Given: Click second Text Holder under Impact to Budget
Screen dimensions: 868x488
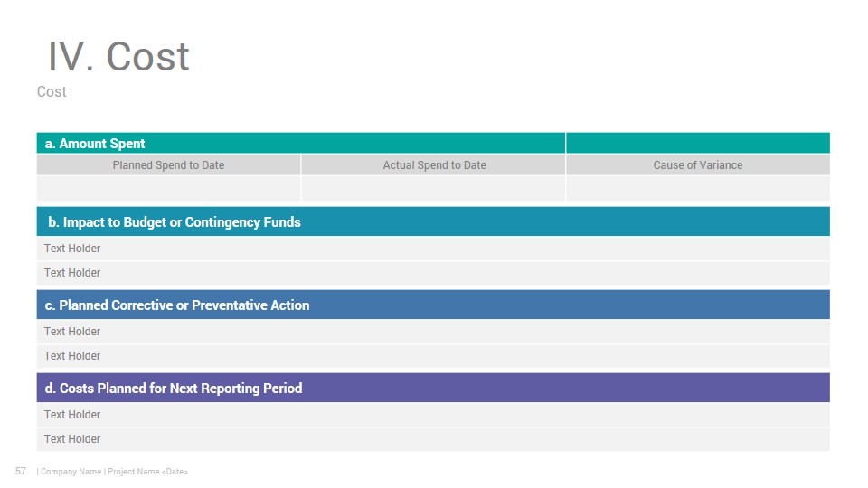Looking at the screenshot, I should tap(433, 273).
